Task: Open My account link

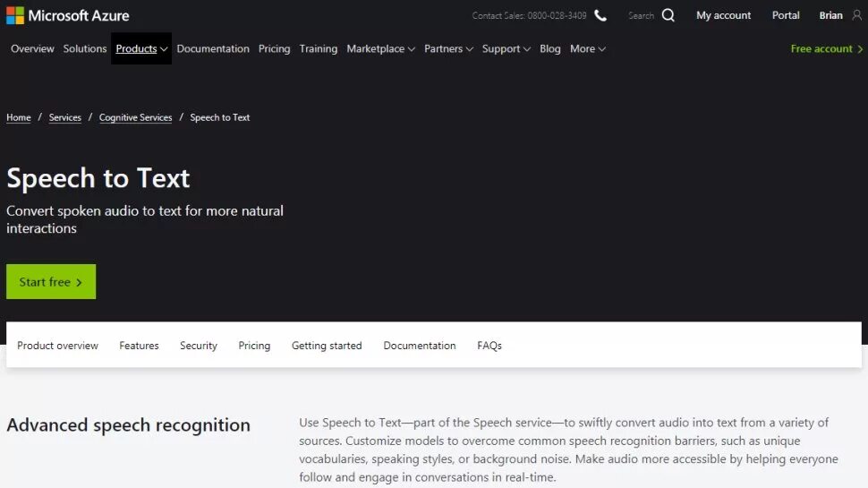Action: tap(724, 15)
